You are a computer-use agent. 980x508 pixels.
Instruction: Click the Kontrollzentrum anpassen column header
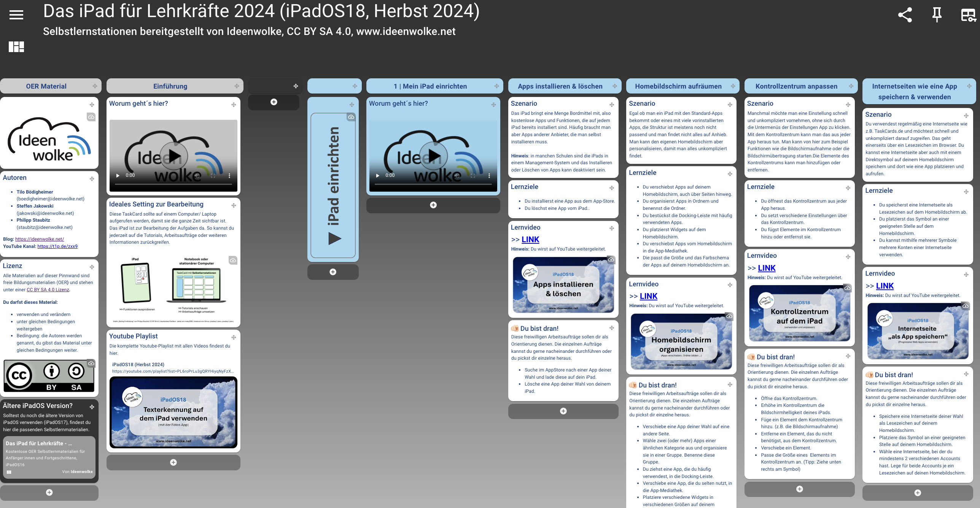pyautogui.click(x=796, y=86)
